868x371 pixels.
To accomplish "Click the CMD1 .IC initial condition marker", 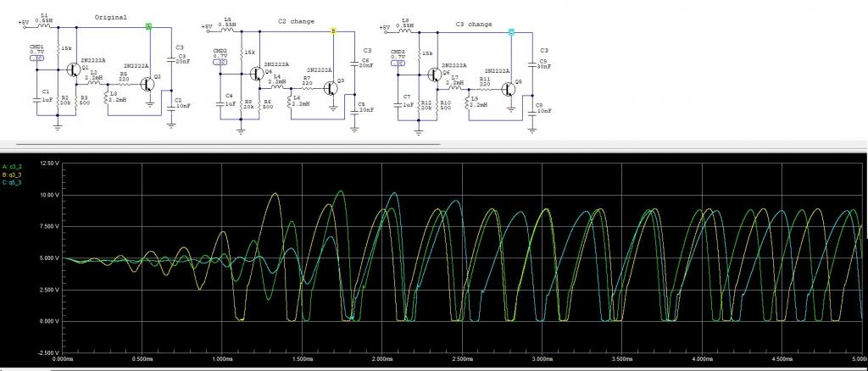I will 36,58.
